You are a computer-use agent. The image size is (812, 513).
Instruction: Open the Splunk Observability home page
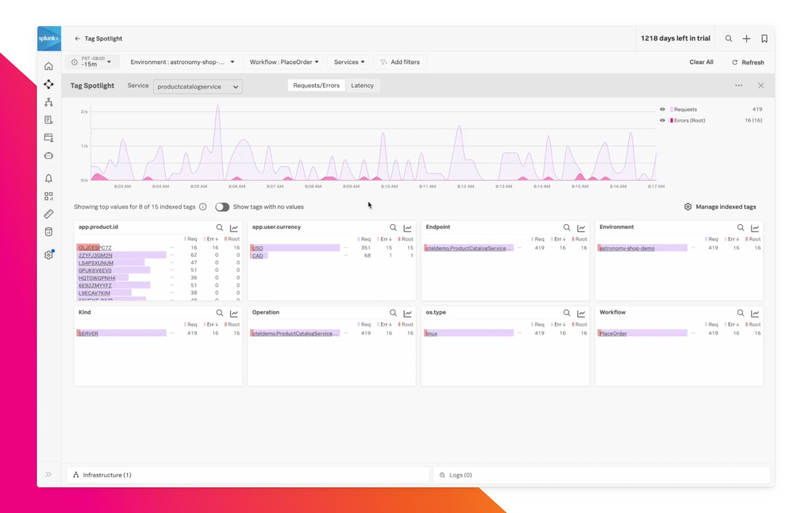(49, 66)
